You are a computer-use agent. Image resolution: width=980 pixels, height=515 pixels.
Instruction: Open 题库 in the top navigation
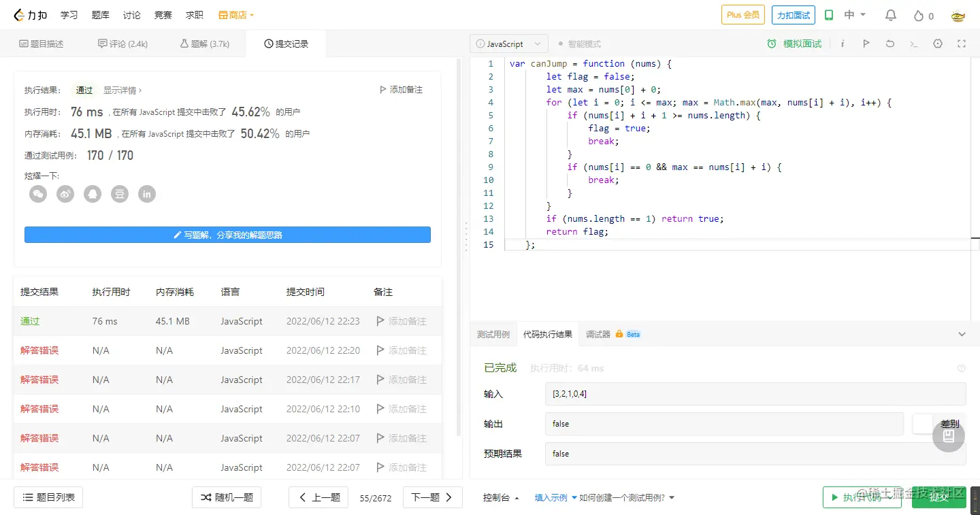(100, 15)
